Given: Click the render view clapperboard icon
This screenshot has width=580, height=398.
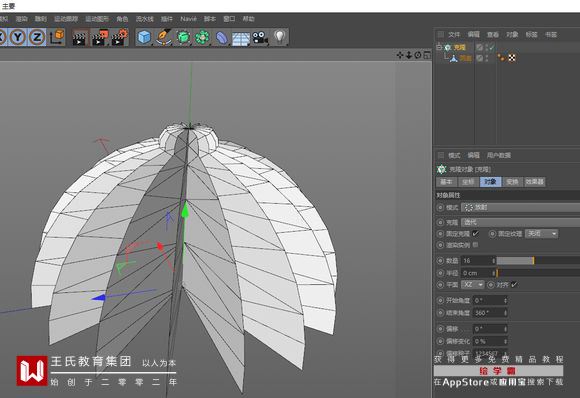Looking at the screenshot, I should click(x=79, y=38).
